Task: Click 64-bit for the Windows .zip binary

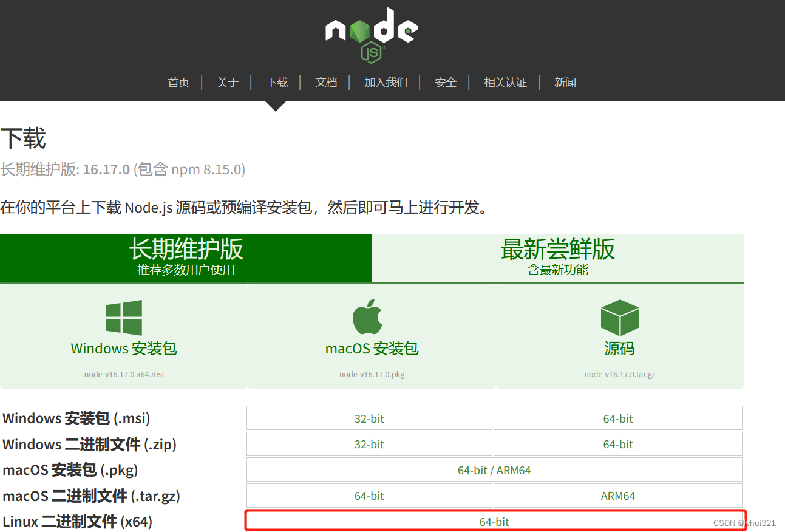Action: point(617,444)
